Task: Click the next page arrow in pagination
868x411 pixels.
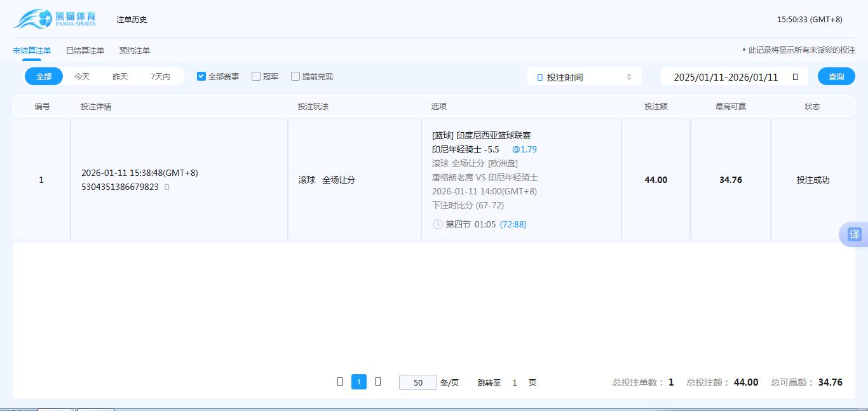Action: tap(378, 382)
